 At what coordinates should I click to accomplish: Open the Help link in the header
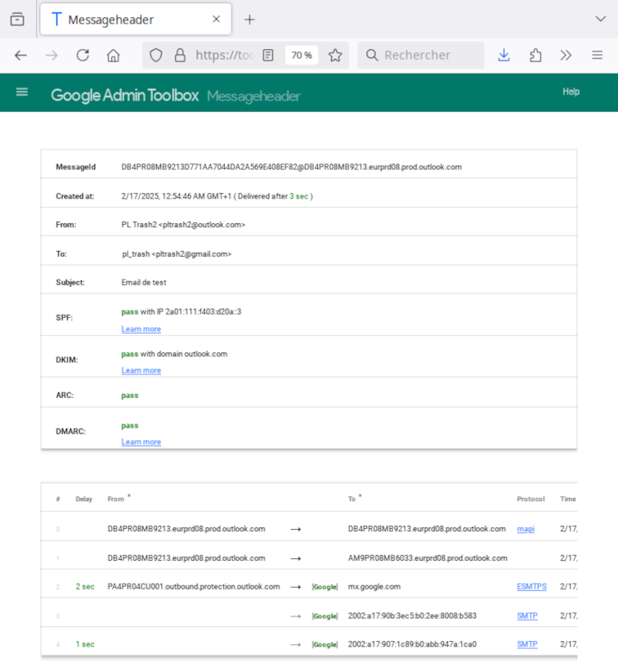tap(571, 92)
